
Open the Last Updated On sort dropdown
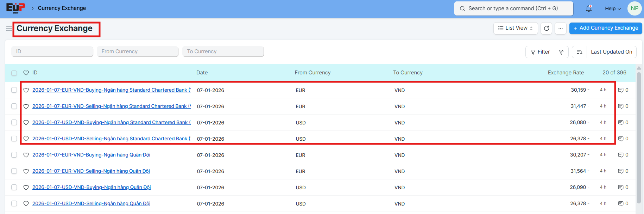(x=611, y=52)
